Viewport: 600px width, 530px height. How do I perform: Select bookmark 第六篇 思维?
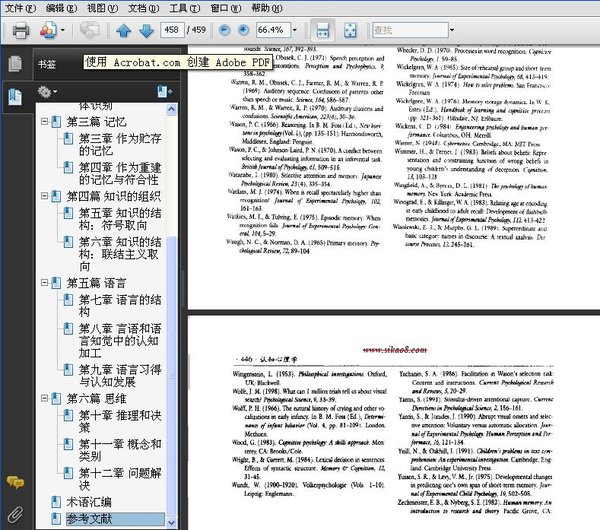coord(96,399)
